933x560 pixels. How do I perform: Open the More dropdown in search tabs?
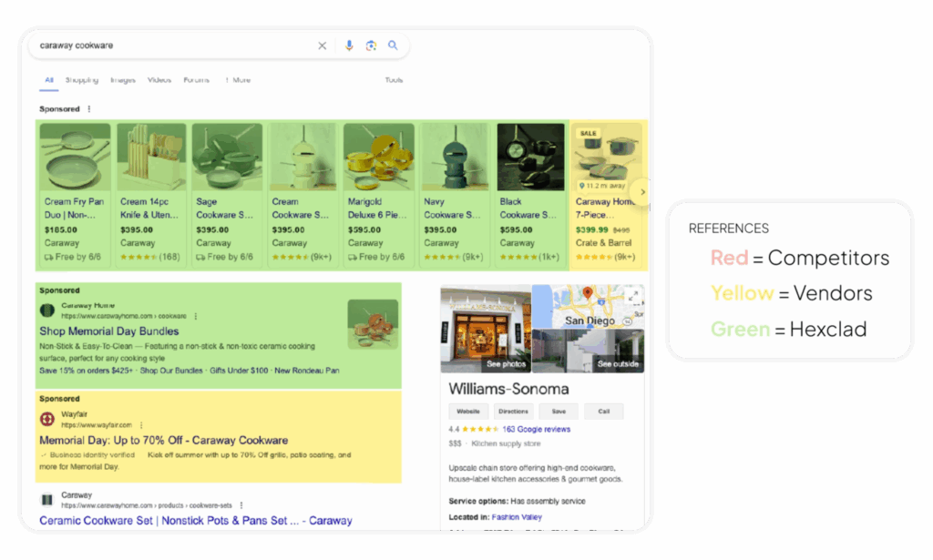238,80
